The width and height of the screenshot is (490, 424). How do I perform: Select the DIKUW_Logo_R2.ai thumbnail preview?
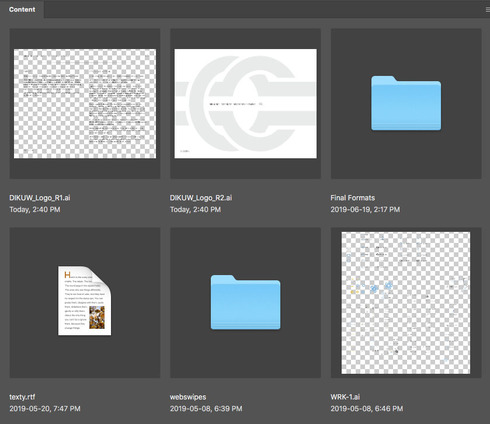coord(245,104)
